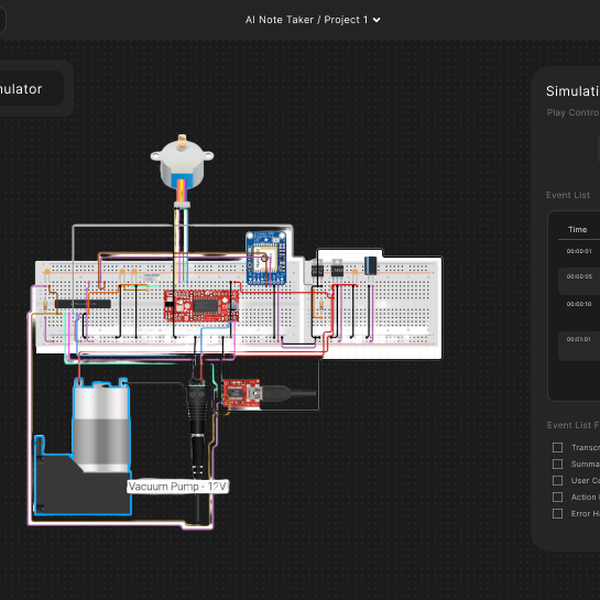600x600 pixels.
Task: Select the black electrolytic capacitor
Action: 370,265
